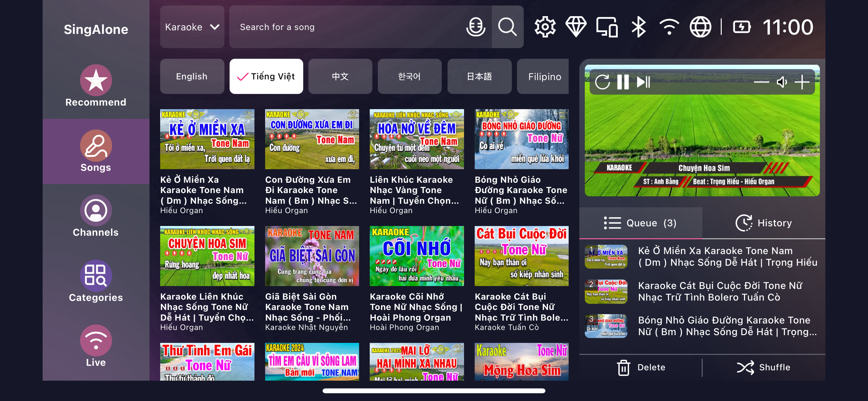Screen dimensions: 868x401
Task: Click the 11:00 clock
Action: coord(788,26)
